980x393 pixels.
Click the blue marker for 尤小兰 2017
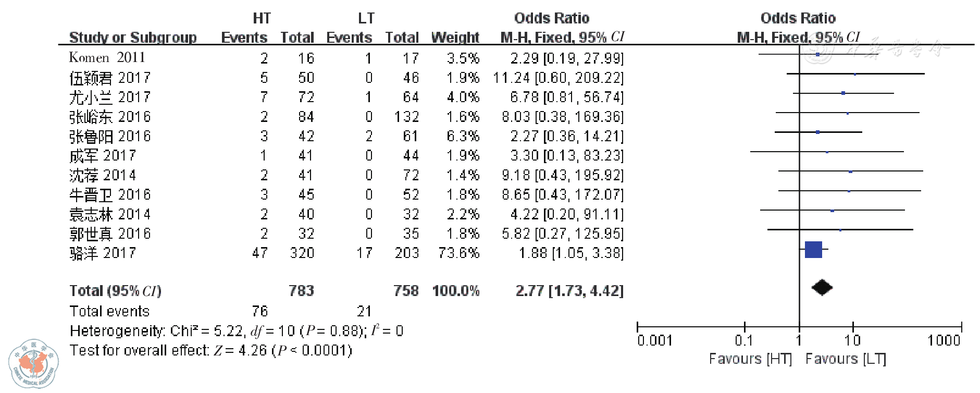coord(843,93)
